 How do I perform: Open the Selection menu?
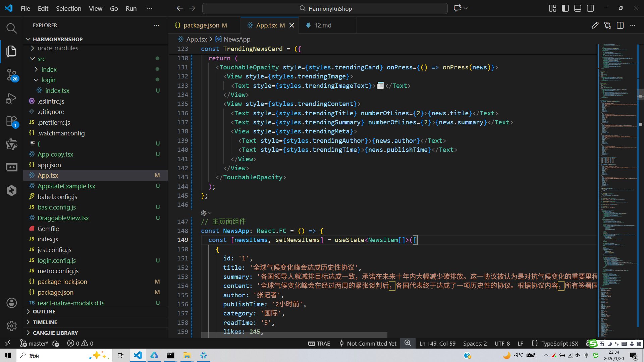click(68, 8)
